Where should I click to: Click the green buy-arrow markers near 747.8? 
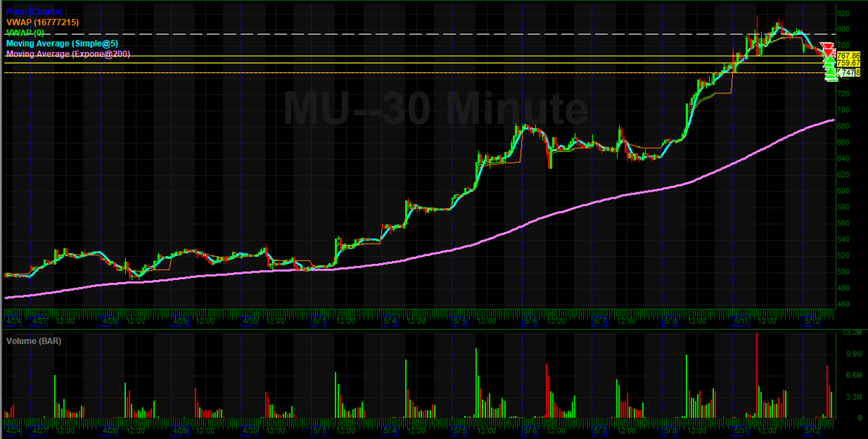click(830, 70)
